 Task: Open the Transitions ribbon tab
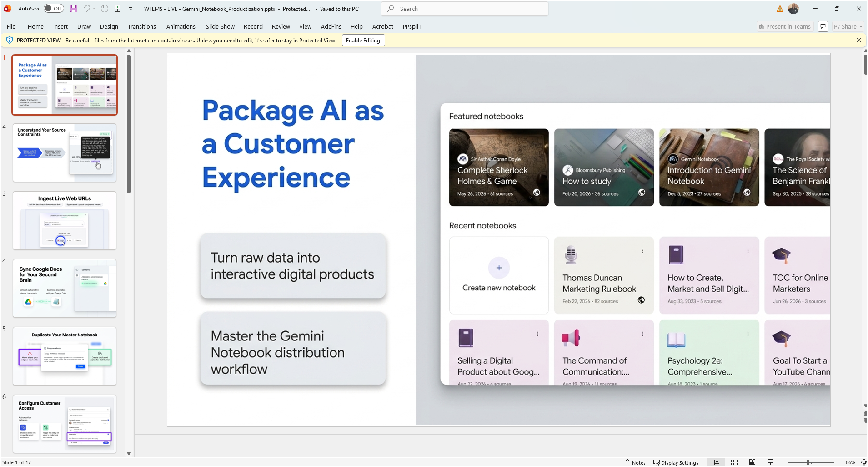click(142, 26)
